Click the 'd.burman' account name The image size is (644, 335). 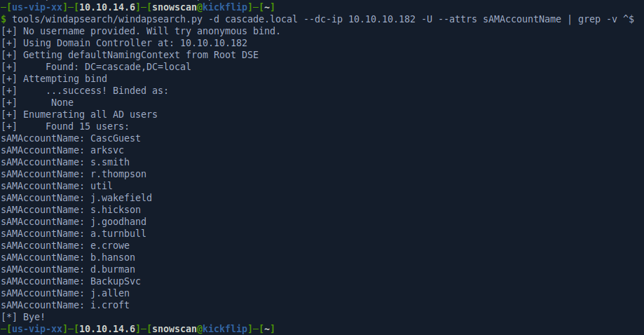(x=113, y=269)
